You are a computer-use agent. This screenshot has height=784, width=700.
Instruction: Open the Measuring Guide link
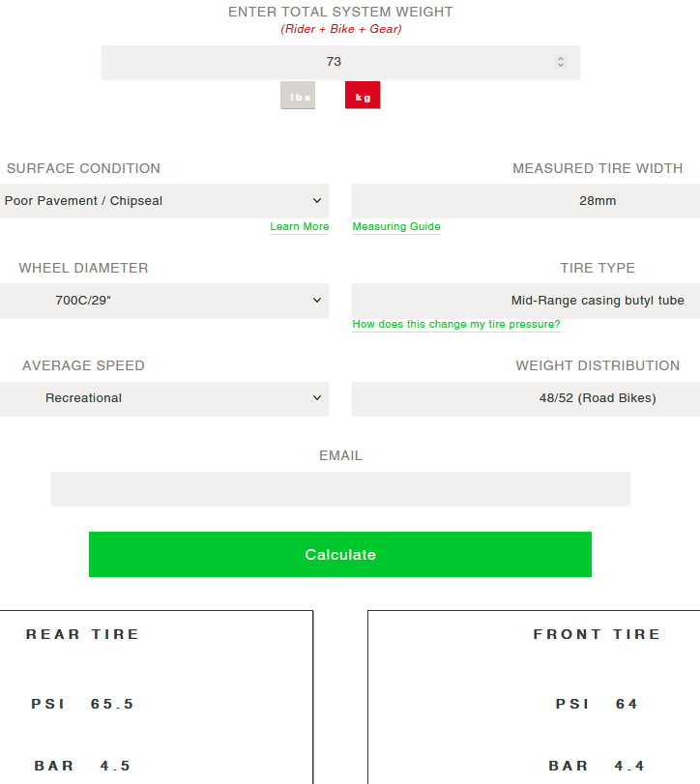pyautogui.click(x=396, y=227)
